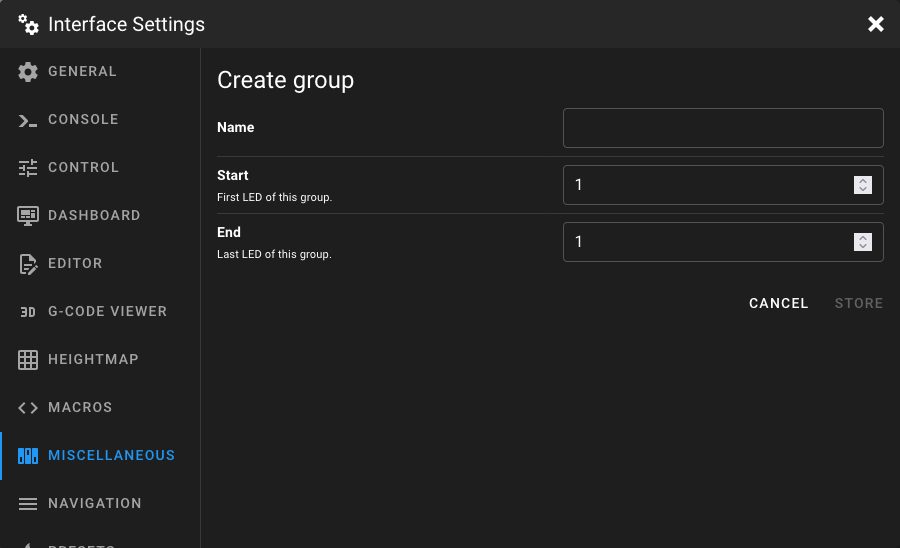The height and width of the screenshot is (548, 900).
Task: Click the Control sliders icon
Action: (28, 168)
